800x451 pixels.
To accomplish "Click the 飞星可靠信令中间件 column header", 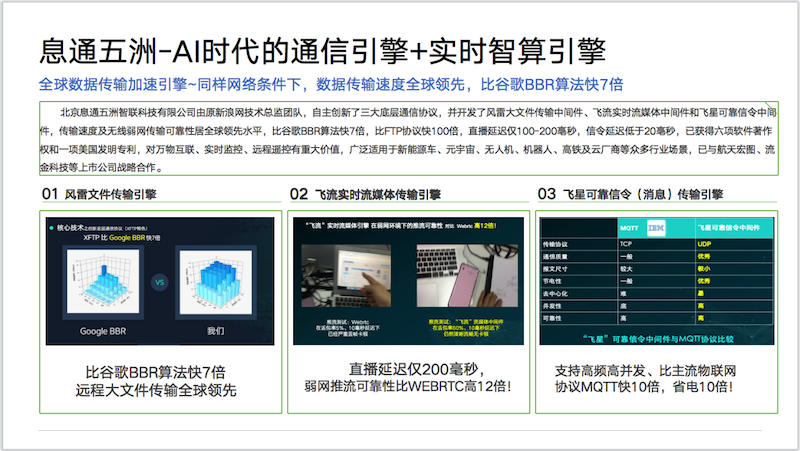I will point(729,228).
